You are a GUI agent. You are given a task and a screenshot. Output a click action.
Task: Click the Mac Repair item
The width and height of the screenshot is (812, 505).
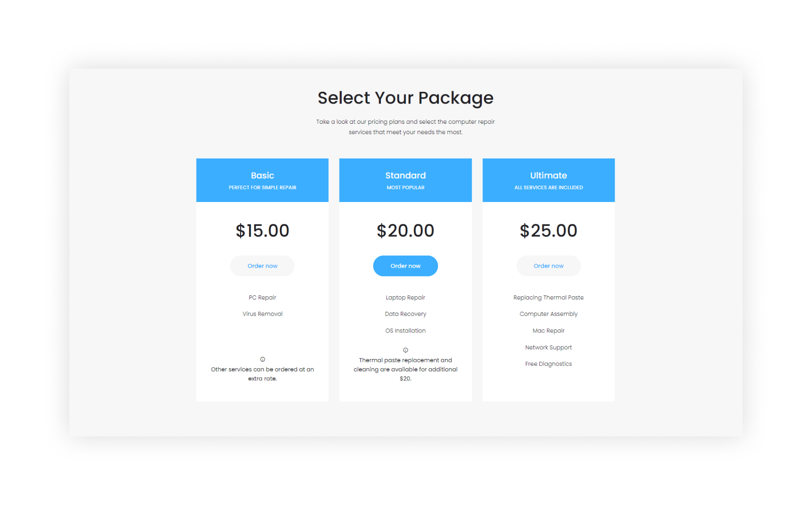point(548,331)
